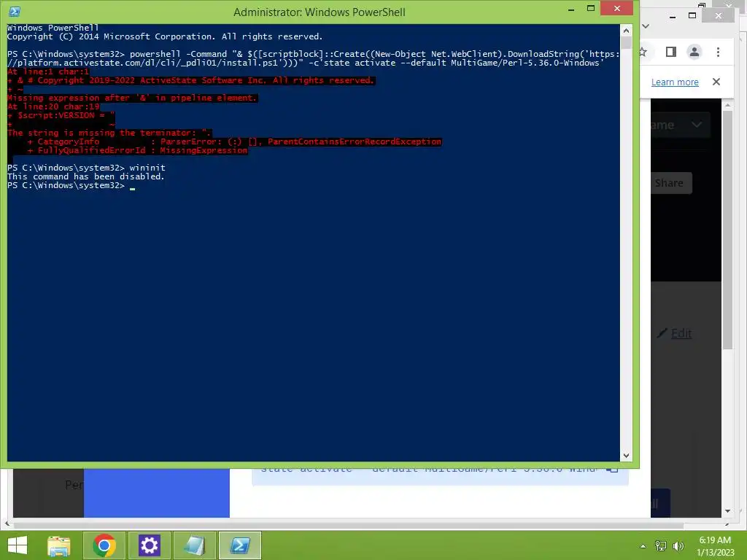The height and width of the screenshot is (560, 747).
Task: Open the notepad-like taskbar app
Action: (195, 545)
